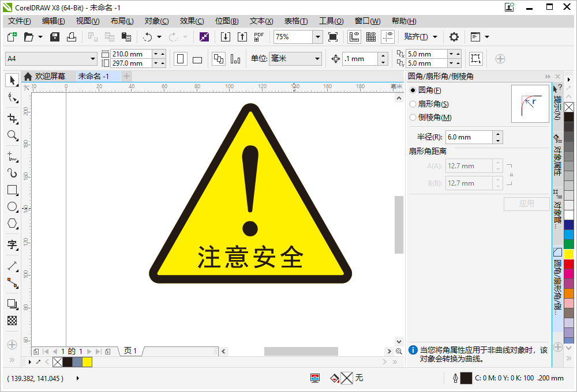Open the 单位 毫米 units dropdown
The width and height of the screenshot is (577, 392).
click(317, 59)
